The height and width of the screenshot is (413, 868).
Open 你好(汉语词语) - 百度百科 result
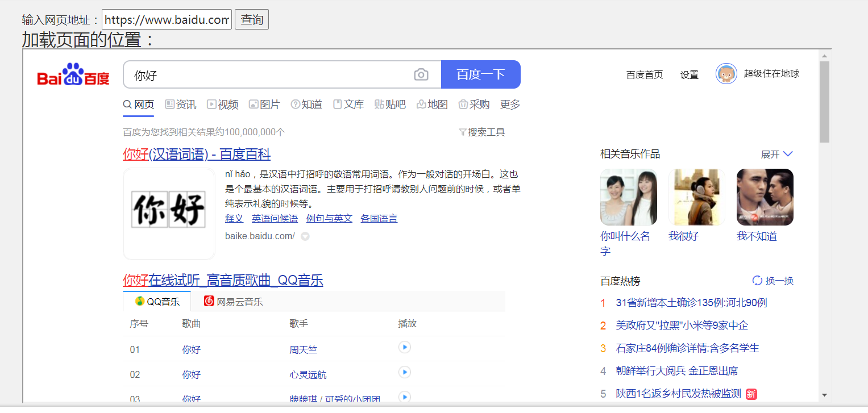[197, 154]
